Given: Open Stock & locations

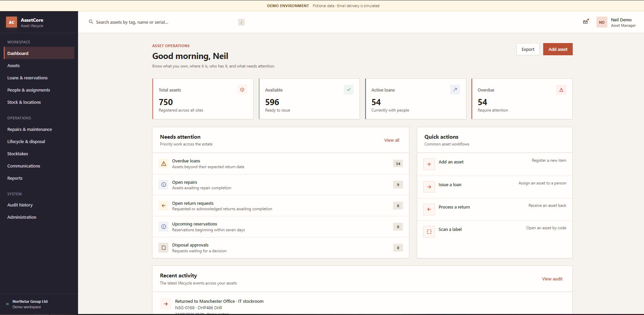Looking at the screenshot, I should click(x=39, y=102).
